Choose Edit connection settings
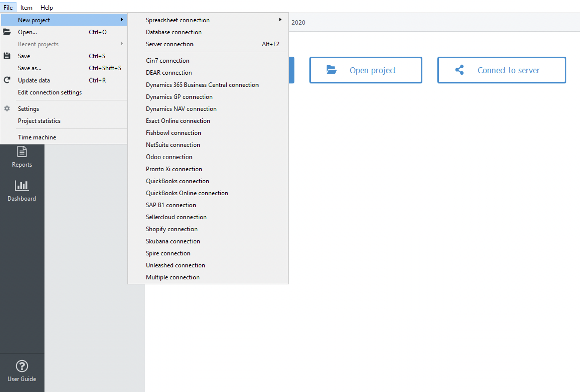580x392 pixels. (x=50, y=92)
